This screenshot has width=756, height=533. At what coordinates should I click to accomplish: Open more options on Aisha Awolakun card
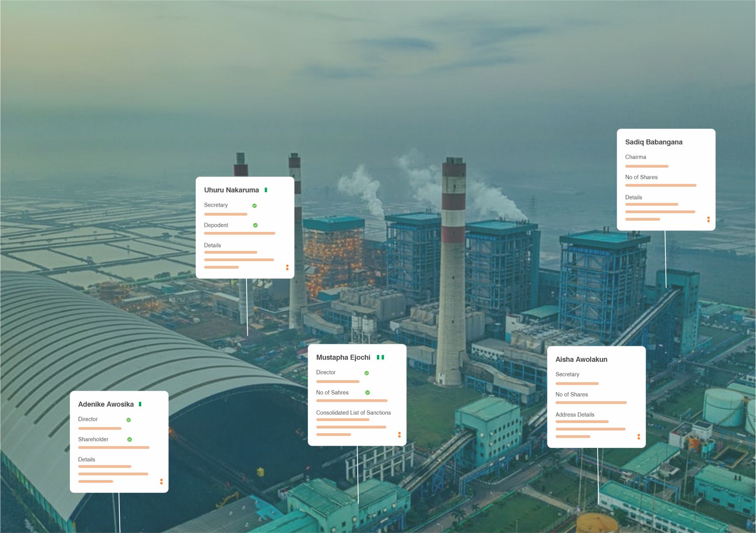[639, 437]
